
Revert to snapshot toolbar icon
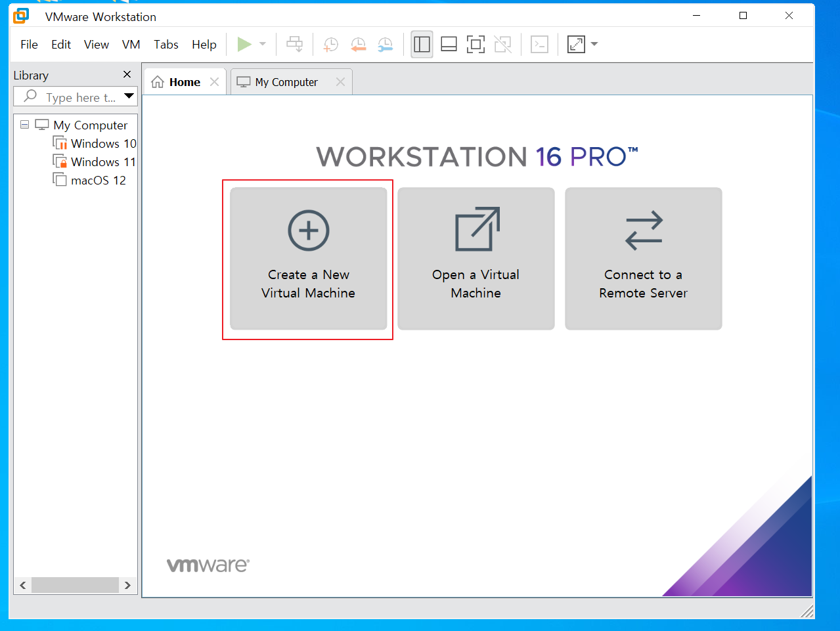tap(358, 44)
